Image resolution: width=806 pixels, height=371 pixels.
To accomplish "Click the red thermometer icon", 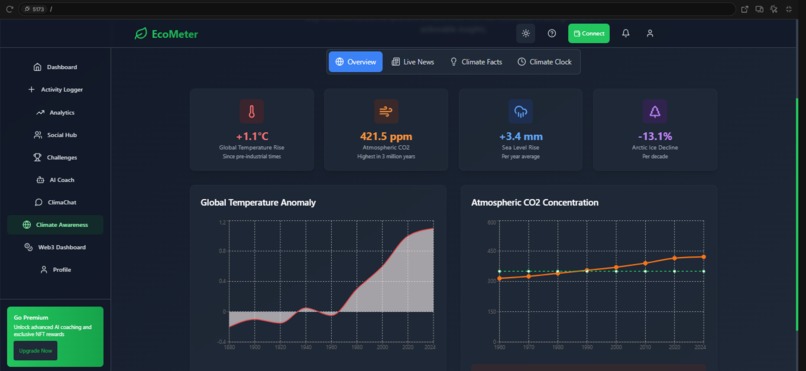I will click(252, 112).
